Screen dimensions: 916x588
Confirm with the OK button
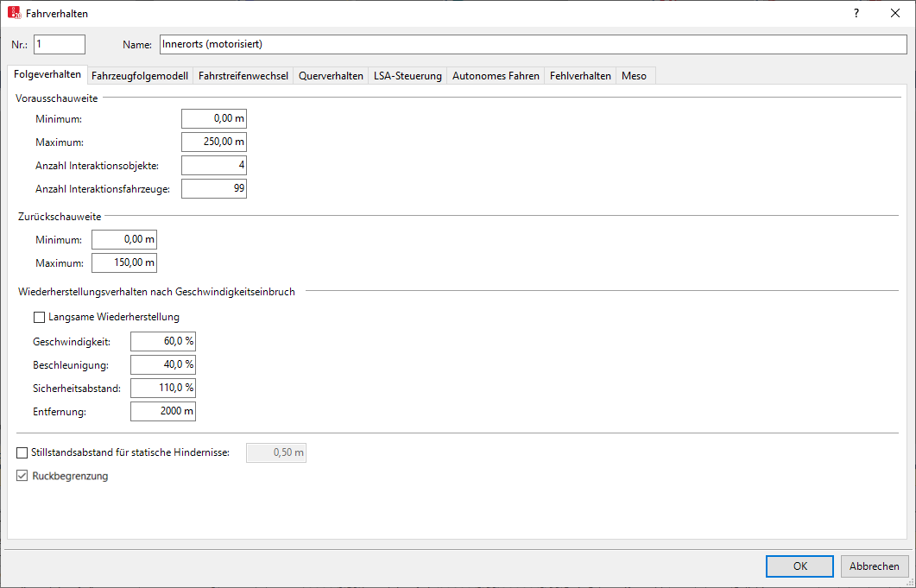[x=799, y=566]
